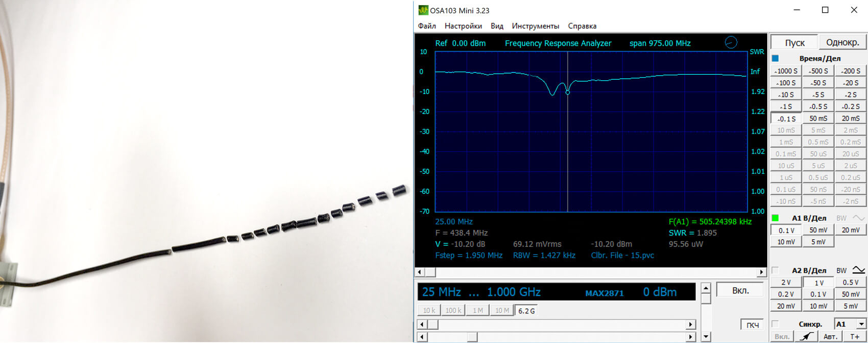Open the Инструменты menu
The image size is (868, 343).
point(536,26)
